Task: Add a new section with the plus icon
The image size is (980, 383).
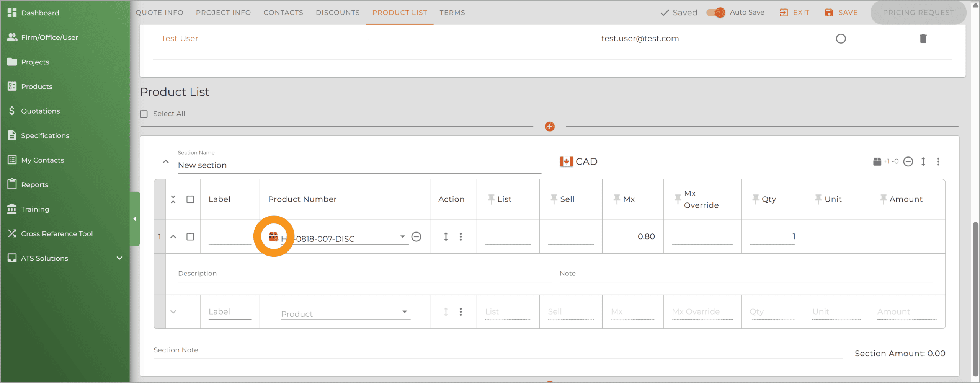Action: (549, 127)
